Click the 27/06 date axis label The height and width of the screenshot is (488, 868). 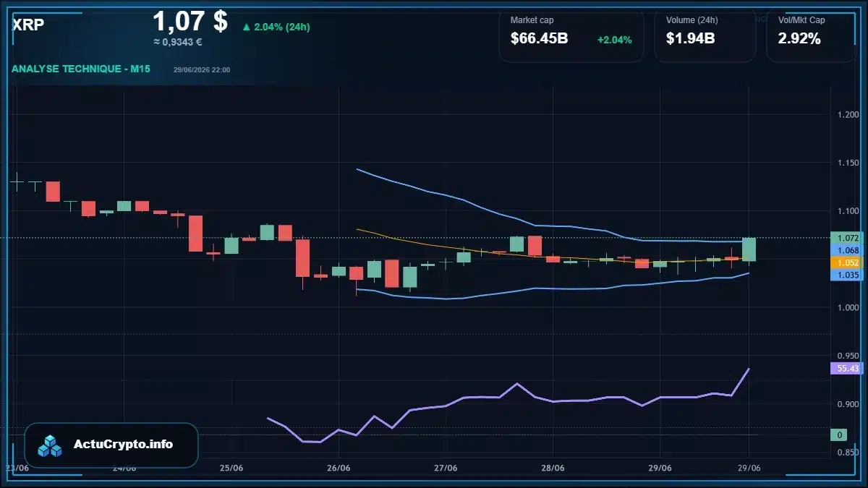point(446,468)
